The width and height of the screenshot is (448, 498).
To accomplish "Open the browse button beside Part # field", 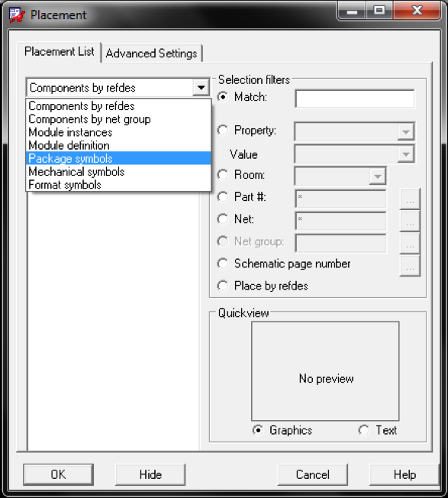I will click(x=410, y=199).
